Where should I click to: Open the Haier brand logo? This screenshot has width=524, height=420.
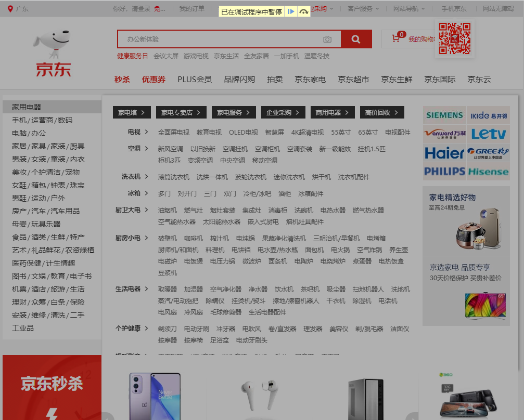click(x=444, y=153)
